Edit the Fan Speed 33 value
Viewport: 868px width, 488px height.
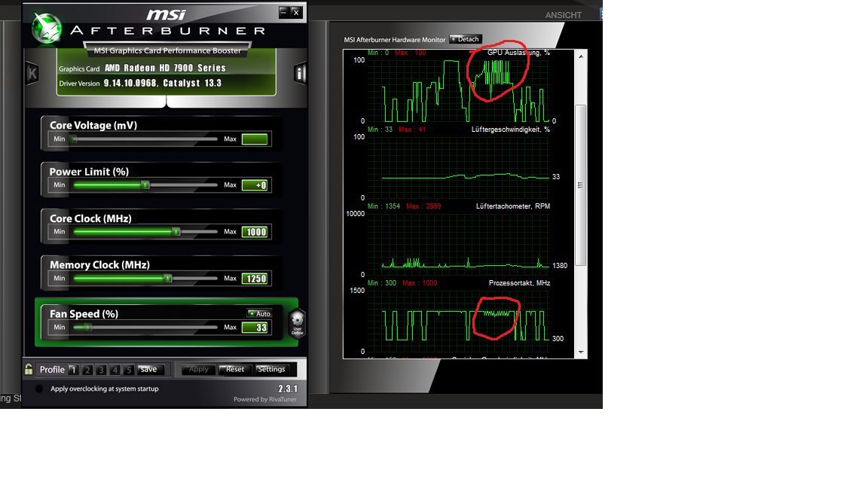click(x=255, y=328)
